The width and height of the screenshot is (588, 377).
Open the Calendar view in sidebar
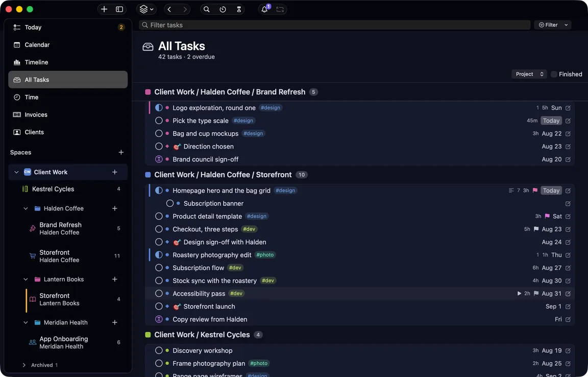(x=68, y=44)
